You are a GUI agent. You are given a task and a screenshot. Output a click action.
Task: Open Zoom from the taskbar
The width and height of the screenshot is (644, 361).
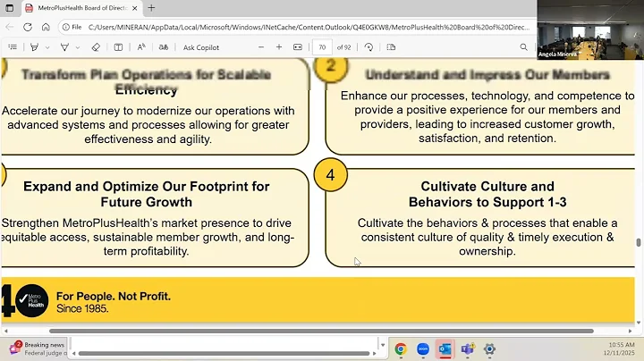(423, 349)
